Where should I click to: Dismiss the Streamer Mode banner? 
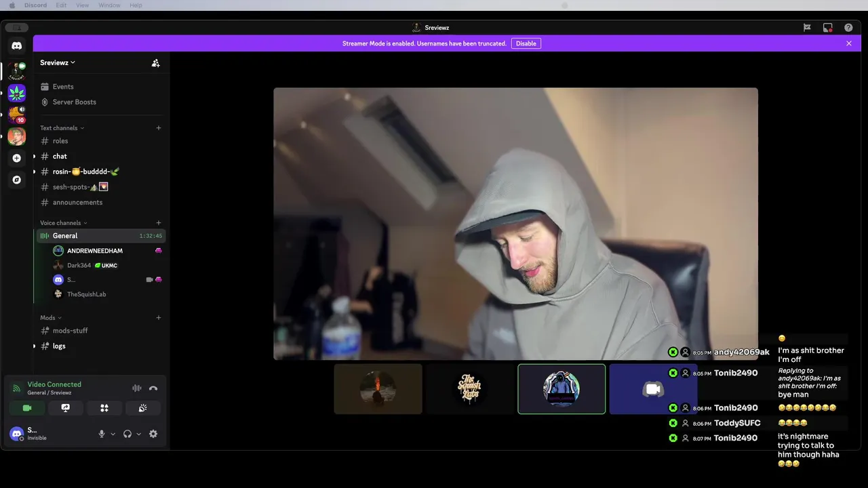pos(848,43)
